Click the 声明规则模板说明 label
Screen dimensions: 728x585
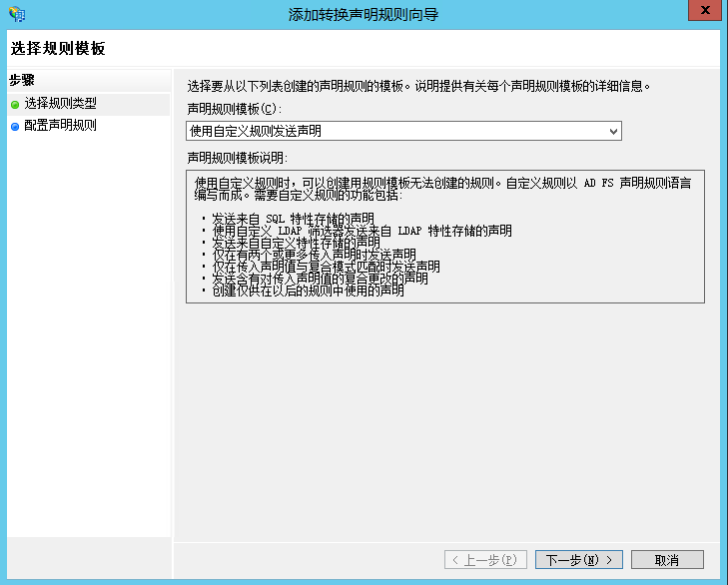click(x=237, y=158)
